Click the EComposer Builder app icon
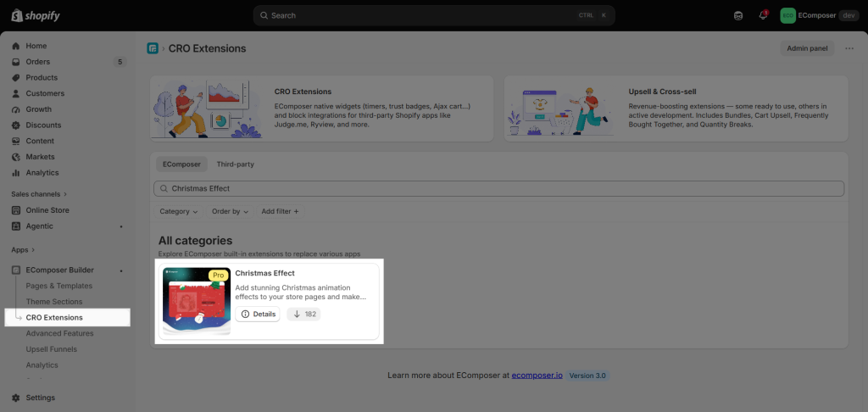This screenshot has height=412, width=868. coord(16,270)
